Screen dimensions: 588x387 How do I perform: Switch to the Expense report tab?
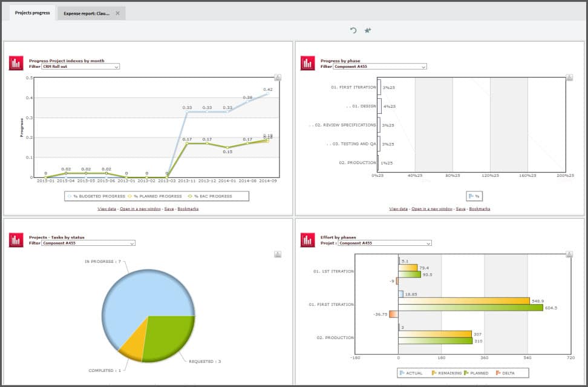[87, 13]
